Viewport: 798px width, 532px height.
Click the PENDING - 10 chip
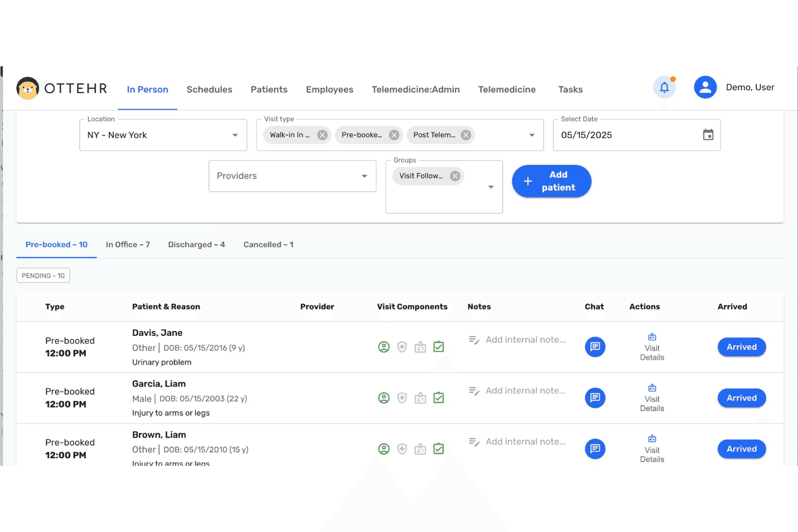[x=43, y=275]
